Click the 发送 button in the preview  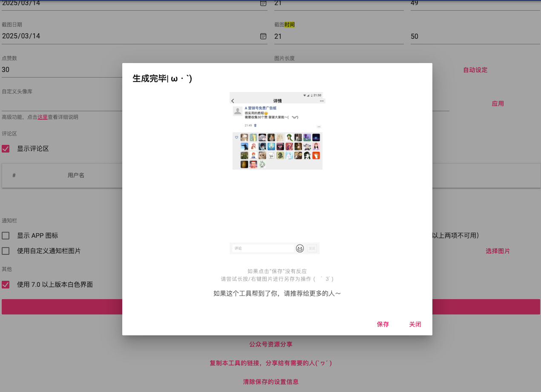[312, 248]
